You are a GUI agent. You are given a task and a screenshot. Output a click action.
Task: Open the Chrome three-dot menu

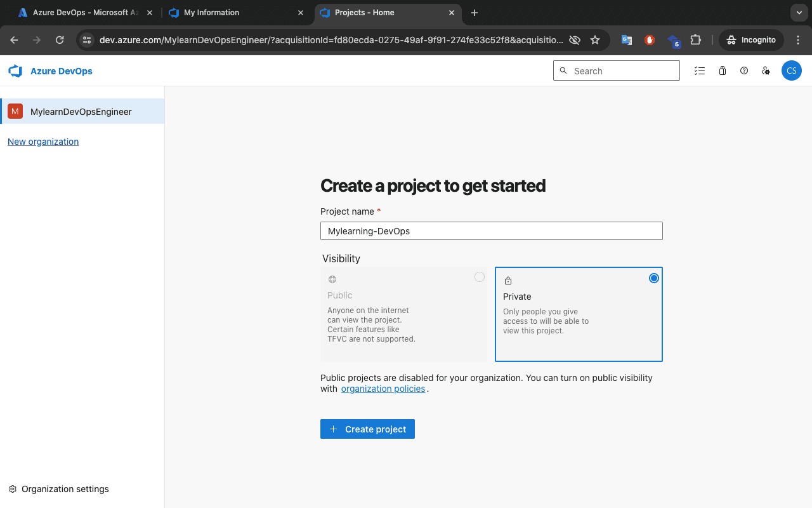(798, 40)
